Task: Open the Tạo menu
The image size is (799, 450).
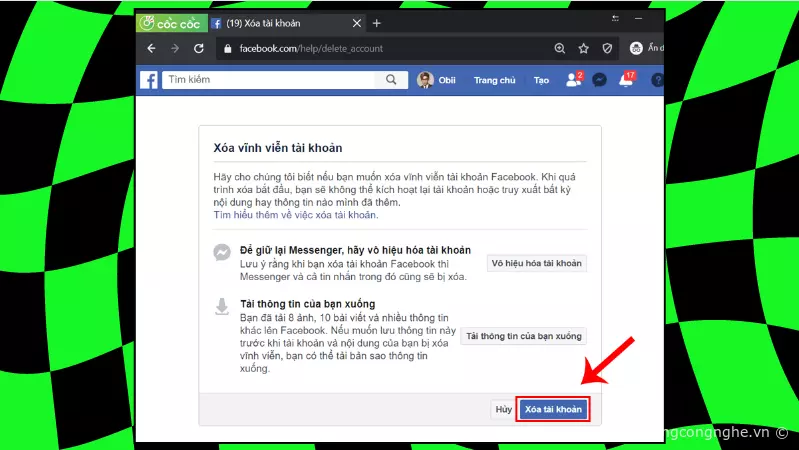Action: [x=541, y=80]
